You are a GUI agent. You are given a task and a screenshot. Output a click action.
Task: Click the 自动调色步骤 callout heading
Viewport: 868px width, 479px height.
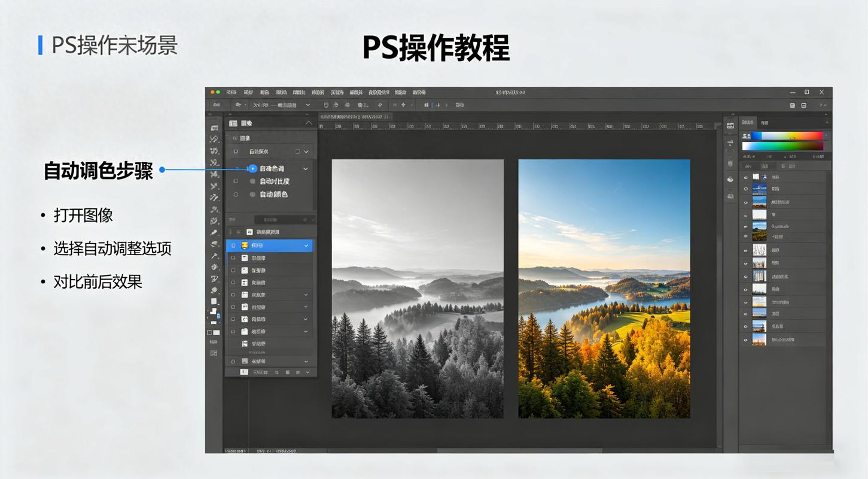coord(99,171)
